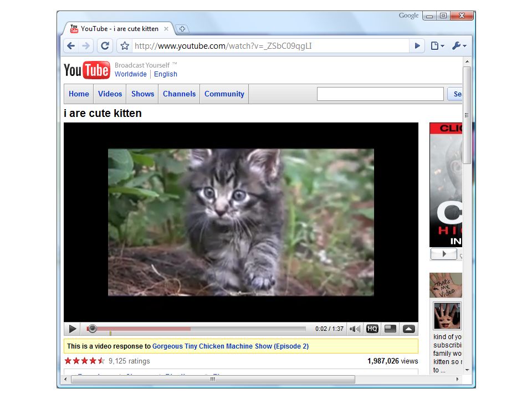Close the YouTube tab
532x399 pixels.
166,29
